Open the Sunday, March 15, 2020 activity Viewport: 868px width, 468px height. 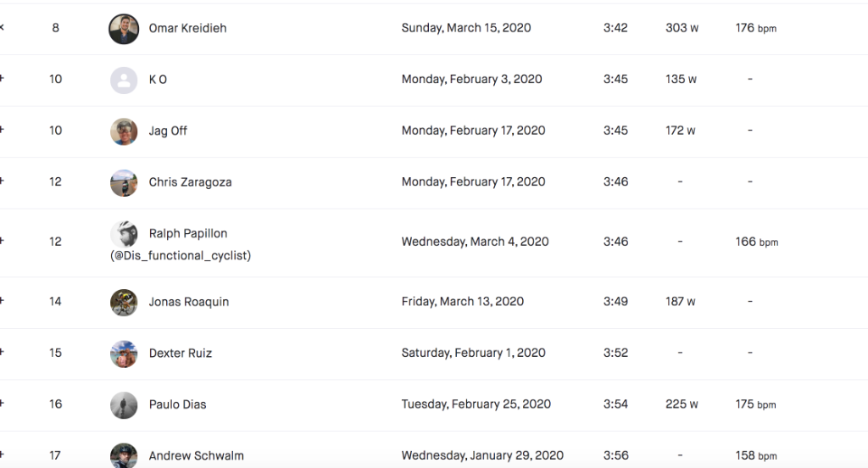click(466, 28)
